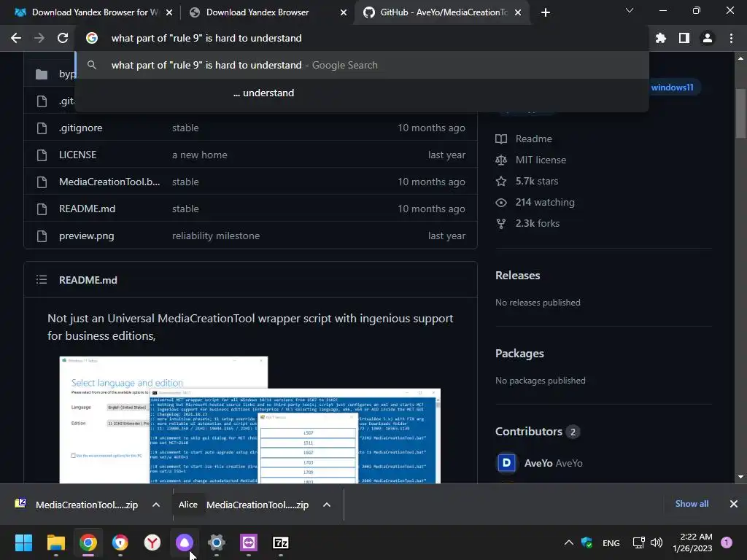Open the Chrome extensions puzzle icon
Viewport: 747px width, 560px height.
tap(661, 38)
